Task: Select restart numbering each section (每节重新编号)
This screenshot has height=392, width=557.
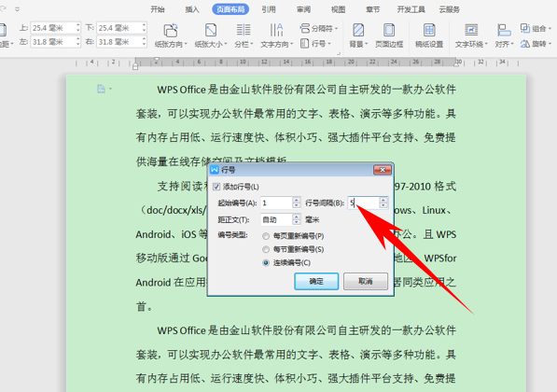Action: click(x=266, y=249)
